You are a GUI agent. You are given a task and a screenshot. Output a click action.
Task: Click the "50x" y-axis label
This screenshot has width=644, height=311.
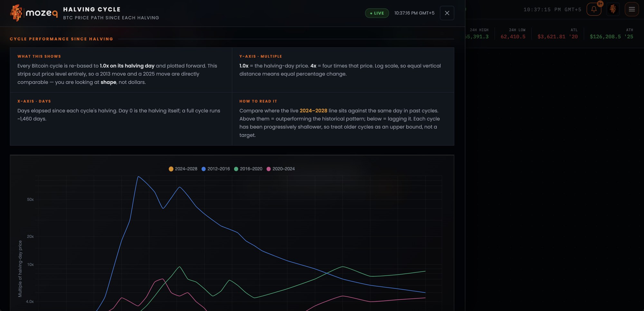[x=30, y=199]
